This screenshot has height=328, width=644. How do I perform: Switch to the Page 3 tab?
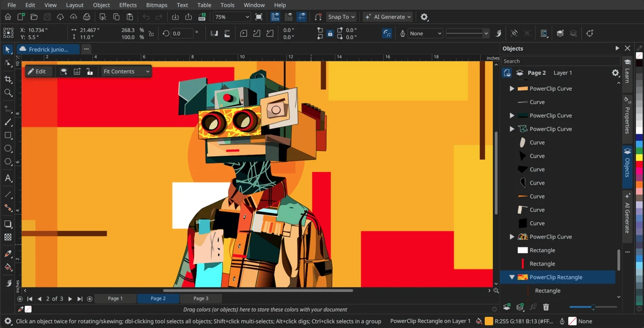tap(201, 298)
